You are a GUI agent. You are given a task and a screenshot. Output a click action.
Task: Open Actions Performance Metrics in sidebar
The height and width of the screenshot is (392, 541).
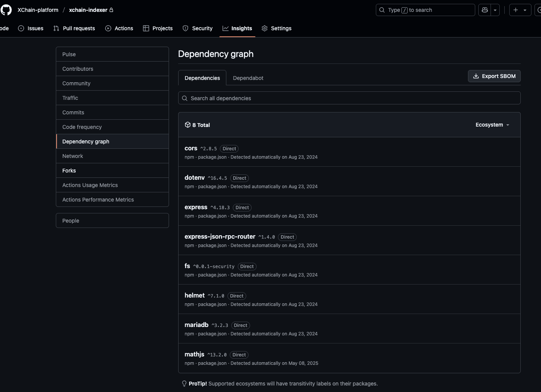112,200
